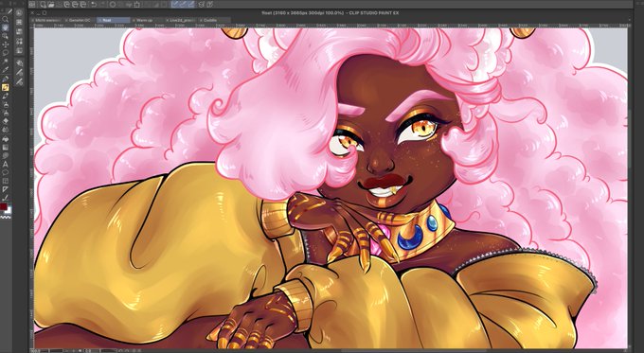Select the Ruler tool

[x=6, y=189]
